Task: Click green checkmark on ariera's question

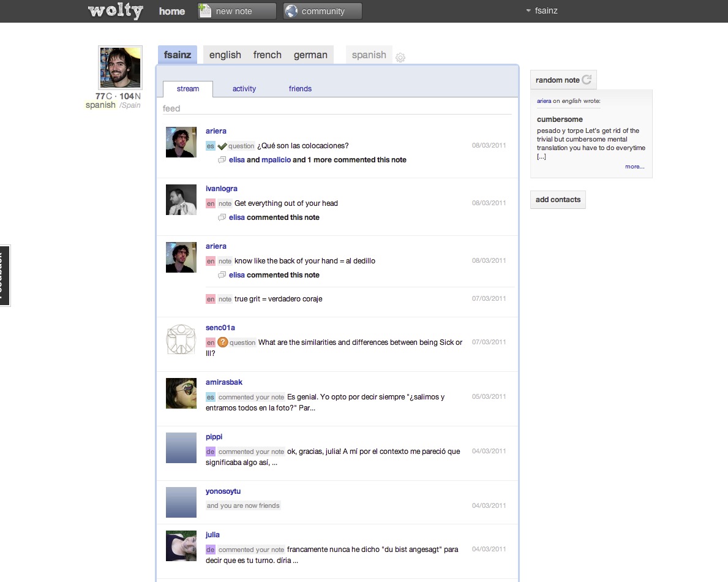Action: tap(222, 146)
